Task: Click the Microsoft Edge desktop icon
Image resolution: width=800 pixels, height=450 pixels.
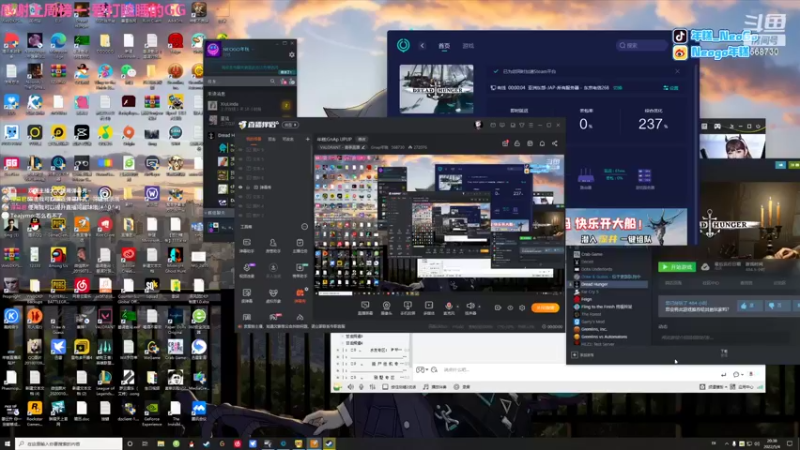Action: (58, 40)
